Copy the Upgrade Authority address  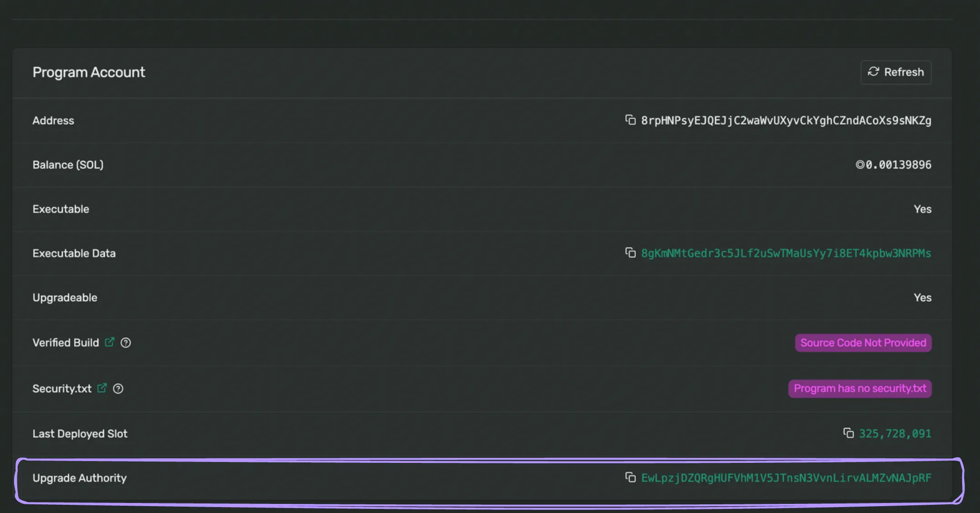tap(630, 478)
